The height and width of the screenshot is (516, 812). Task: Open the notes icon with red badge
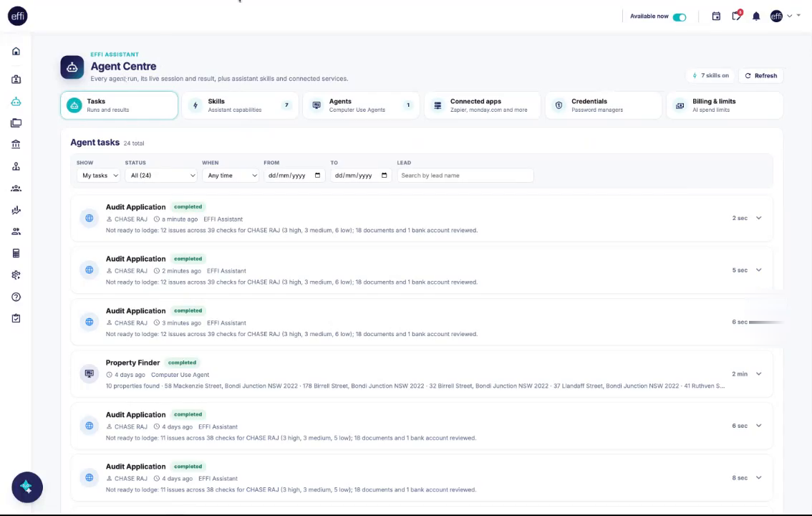click(x=736, y=16)
